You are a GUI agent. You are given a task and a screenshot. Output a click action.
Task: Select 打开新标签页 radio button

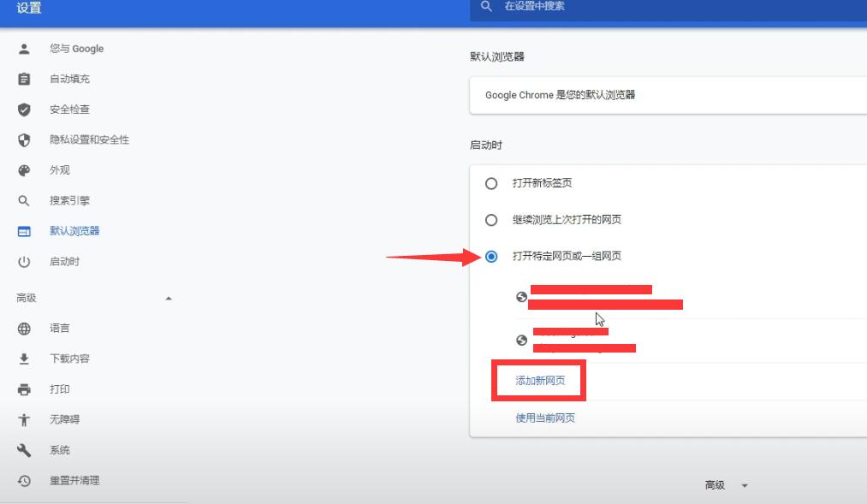pyautogui.click(x=491, y=183)
